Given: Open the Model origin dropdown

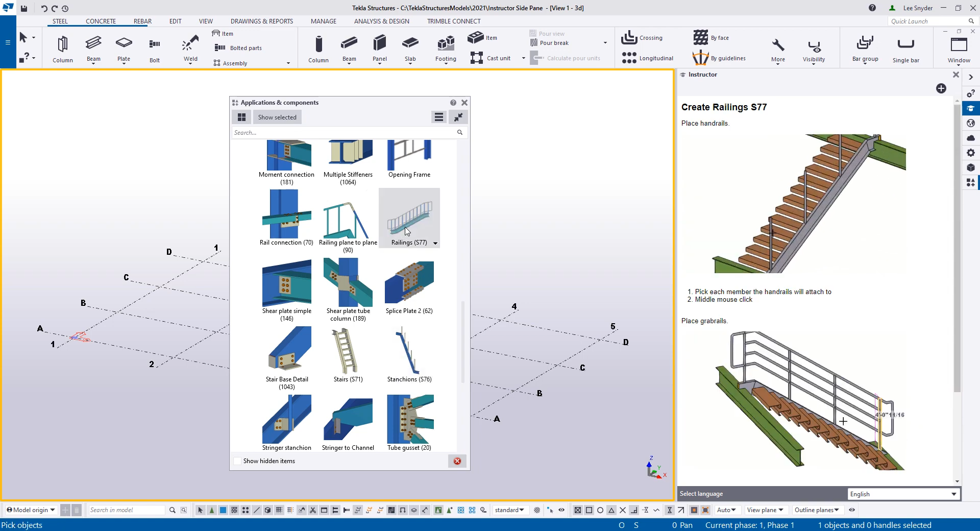Looking at the screenshot, I should tap(31, 510).
